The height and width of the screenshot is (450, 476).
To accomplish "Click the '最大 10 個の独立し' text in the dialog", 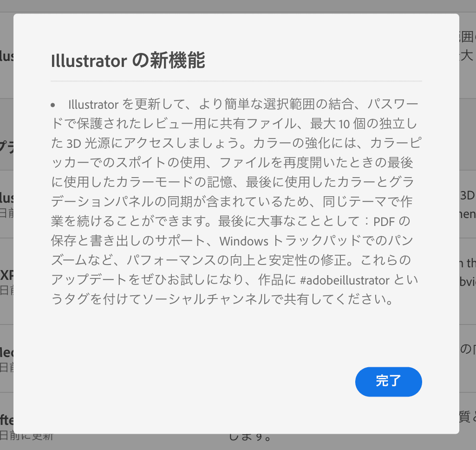I will tap(364, 124).
